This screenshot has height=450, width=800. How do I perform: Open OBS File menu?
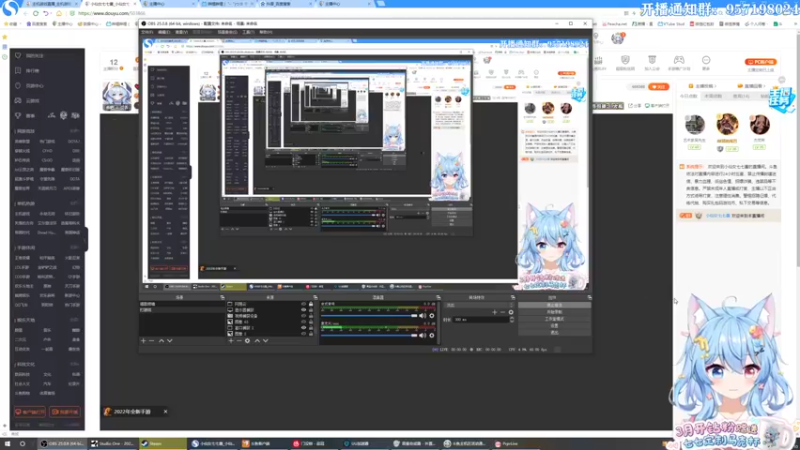(x=147, y=32)
